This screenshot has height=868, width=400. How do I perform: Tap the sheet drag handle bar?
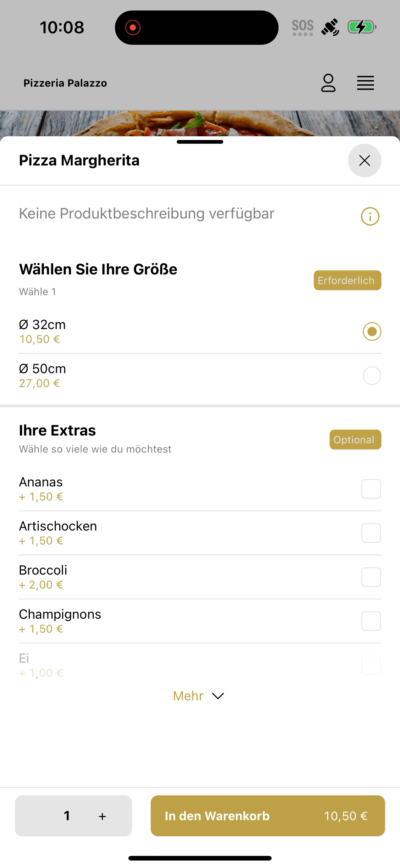click(x=200, y=142)
